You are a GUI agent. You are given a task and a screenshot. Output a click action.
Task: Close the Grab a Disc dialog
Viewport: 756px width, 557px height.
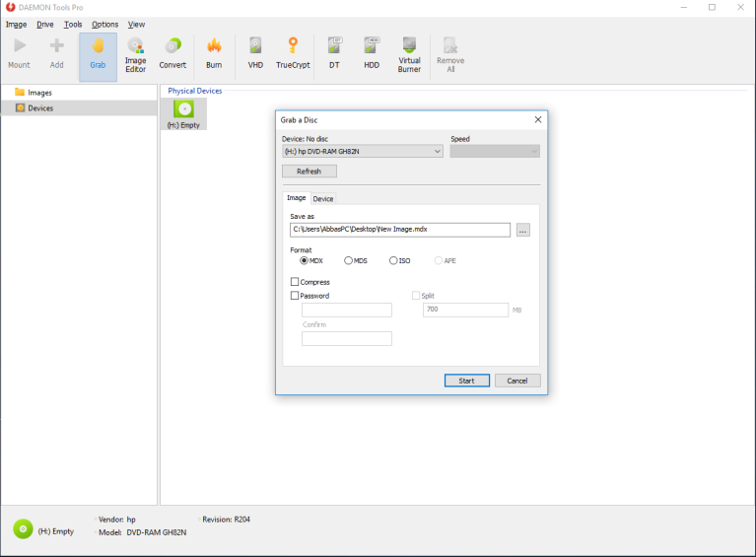tap(538, 119)
